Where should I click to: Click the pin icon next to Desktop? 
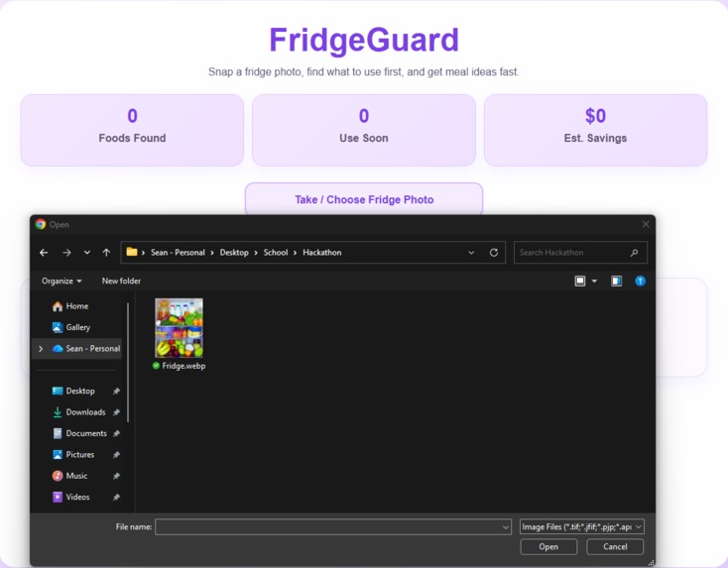tap(116, 392)
